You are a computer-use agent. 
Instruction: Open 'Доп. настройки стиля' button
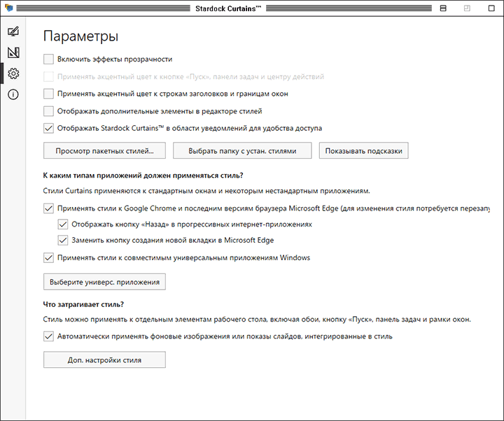click(104, 360)
